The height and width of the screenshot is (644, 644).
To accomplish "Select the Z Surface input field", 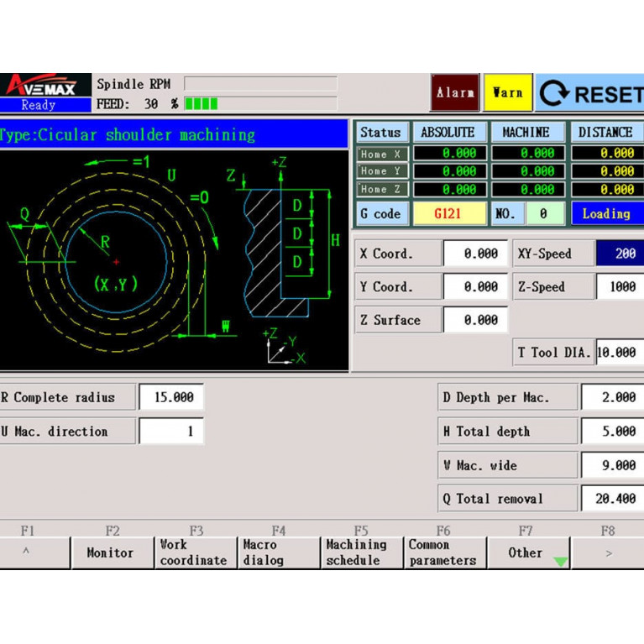I will pos(475,320).
